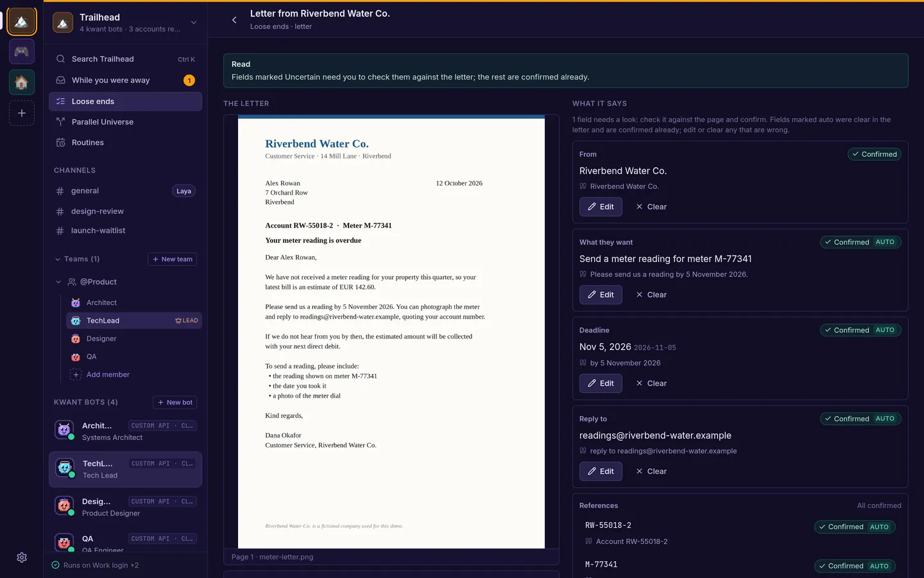Viewport: 924px width, 578px height.
Task: Toggle Confirmed AUTO on Deadline field
Action: [x=860, y=330]
